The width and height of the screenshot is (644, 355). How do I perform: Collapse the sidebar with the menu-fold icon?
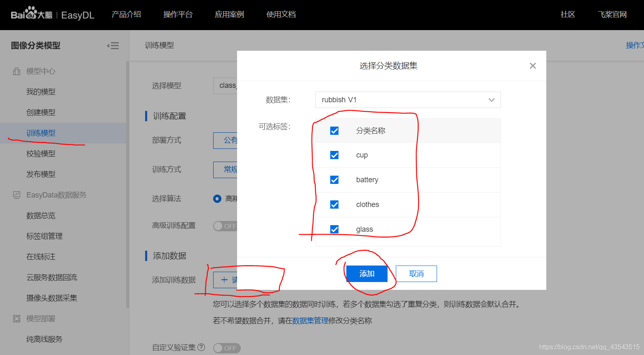tap(113, 46)
